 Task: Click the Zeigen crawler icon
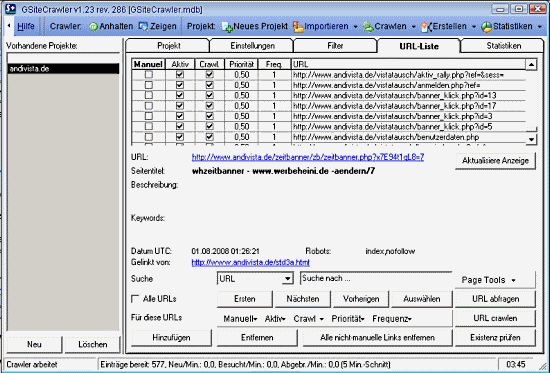point(143,27)
